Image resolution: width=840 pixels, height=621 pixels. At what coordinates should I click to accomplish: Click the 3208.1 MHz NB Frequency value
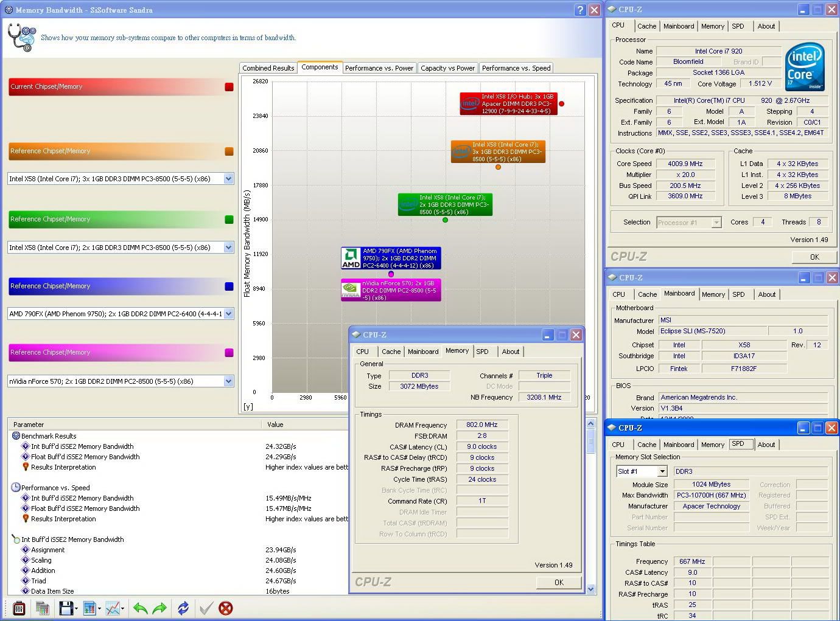[544, 397]
